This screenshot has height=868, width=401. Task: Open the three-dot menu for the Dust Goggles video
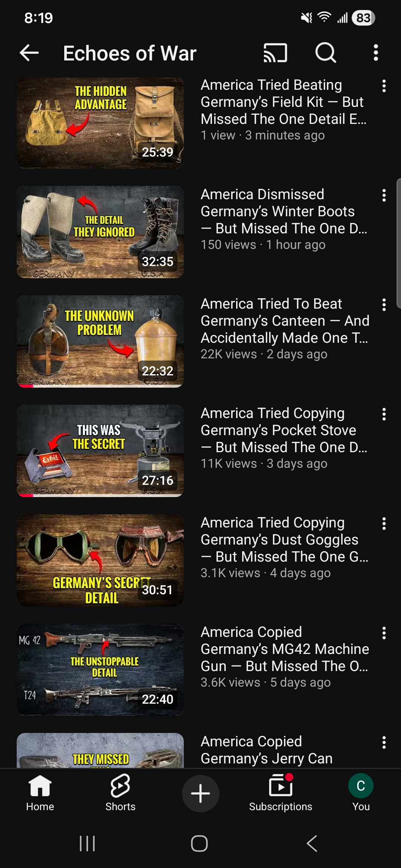384,524
